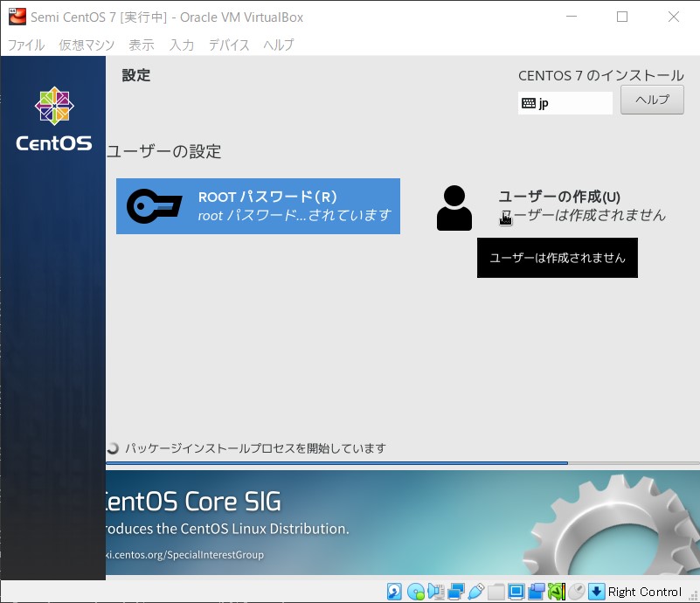Screen dimensions: 700x603
Task: Open the デバイス menu
Action: 229,45
